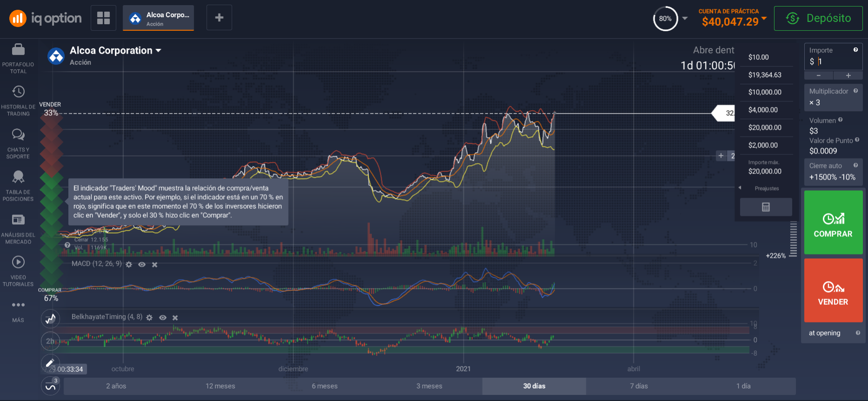Choose the $19,364.63 preset amount
868x401 pixels.
point(766,75)
